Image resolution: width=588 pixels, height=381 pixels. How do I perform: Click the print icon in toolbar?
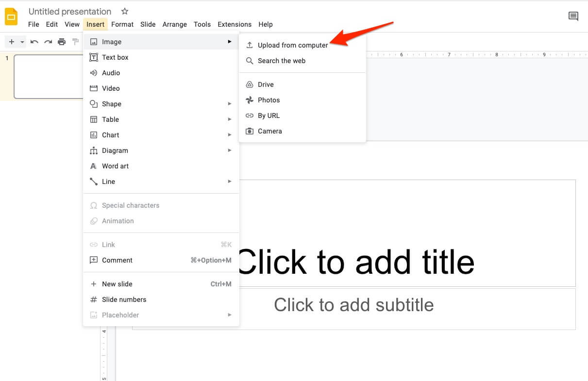[x=62, y=42]
